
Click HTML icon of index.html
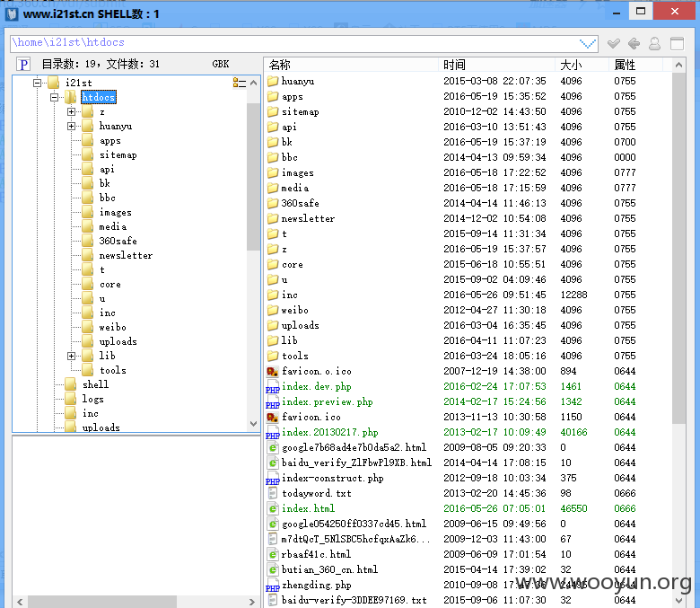tap(272, 509)
